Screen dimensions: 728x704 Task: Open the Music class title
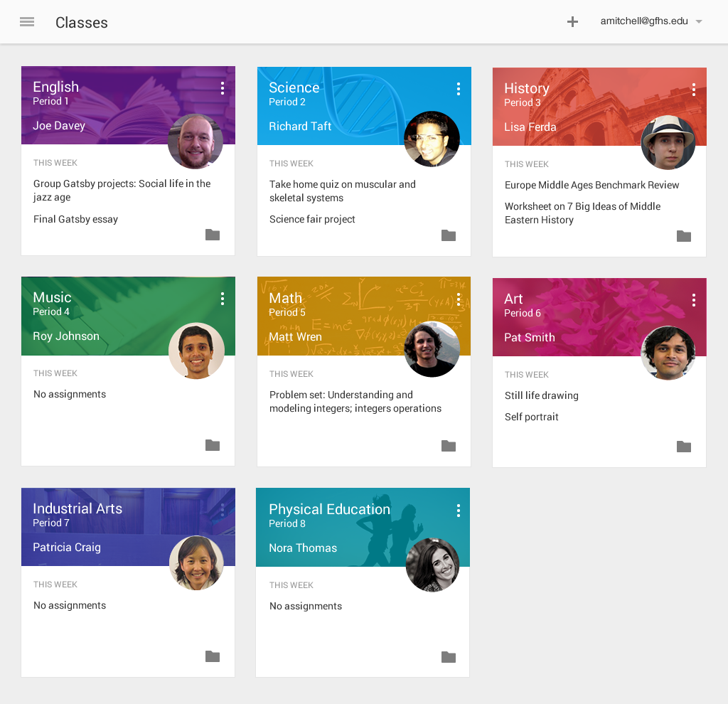click(52, 297)
